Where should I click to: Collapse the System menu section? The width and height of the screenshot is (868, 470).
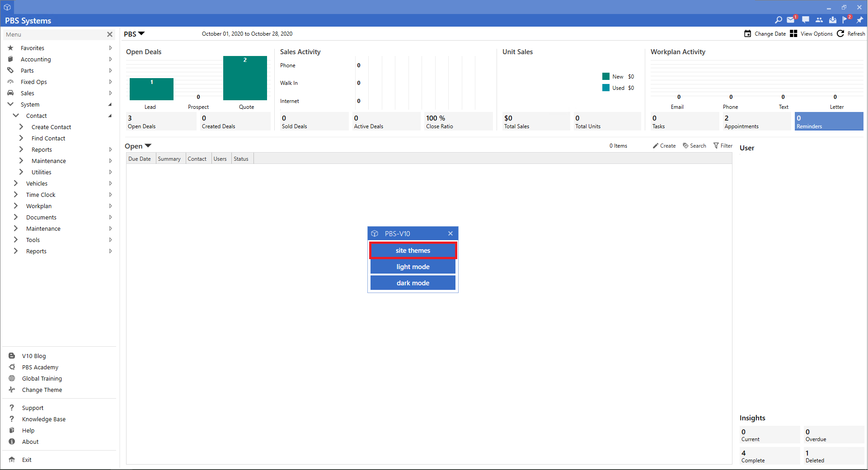tap(10, 104)
